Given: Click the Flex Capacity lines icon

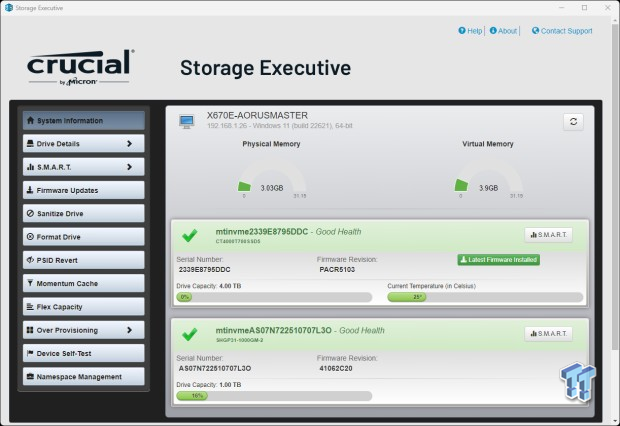Looking at the screenshot, I should [x=30, y=307].
